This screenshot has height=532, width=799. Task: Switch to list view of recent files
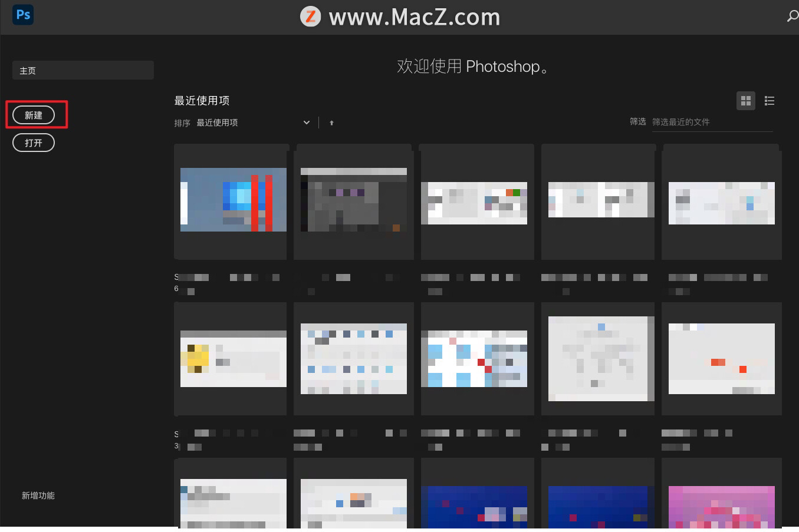click(770, 101)
